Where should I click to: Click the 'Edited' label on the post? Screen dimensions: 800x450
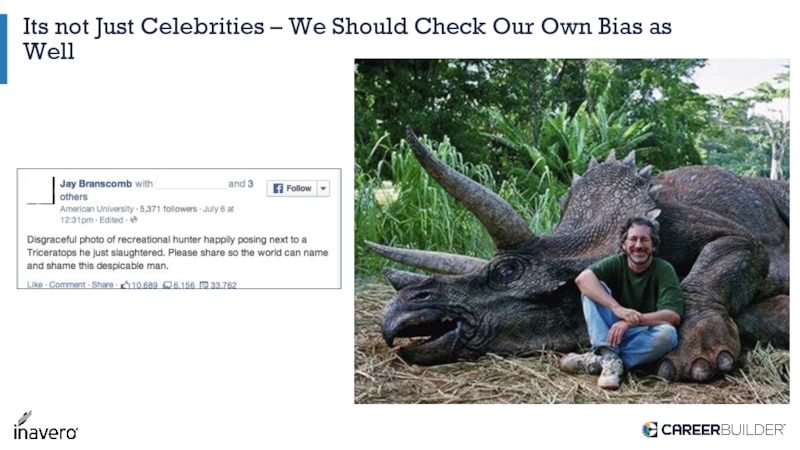(111, 220)
